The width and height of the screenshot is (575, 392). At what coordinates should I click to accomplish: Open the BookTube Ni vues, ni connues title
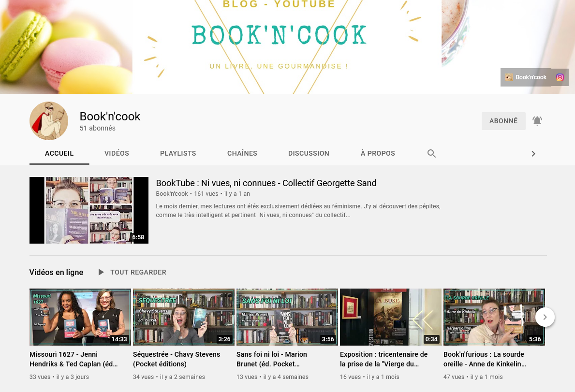(266, 183)
